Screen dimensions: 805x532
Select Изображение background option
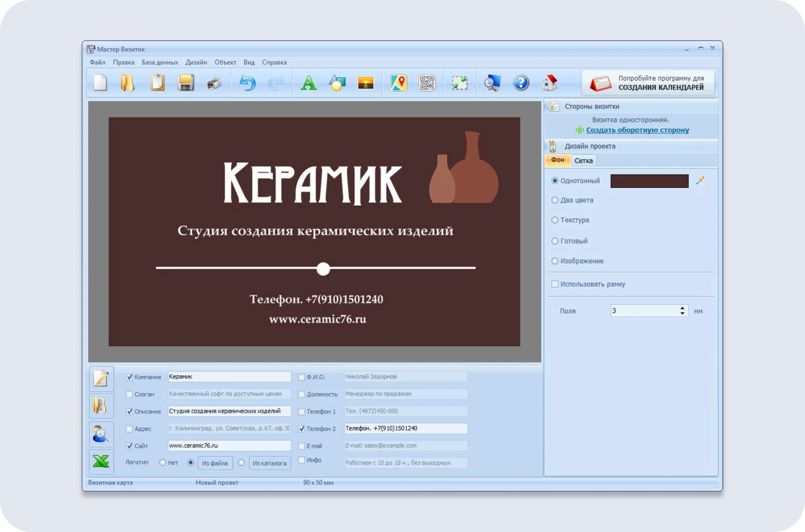pos(555,261)
